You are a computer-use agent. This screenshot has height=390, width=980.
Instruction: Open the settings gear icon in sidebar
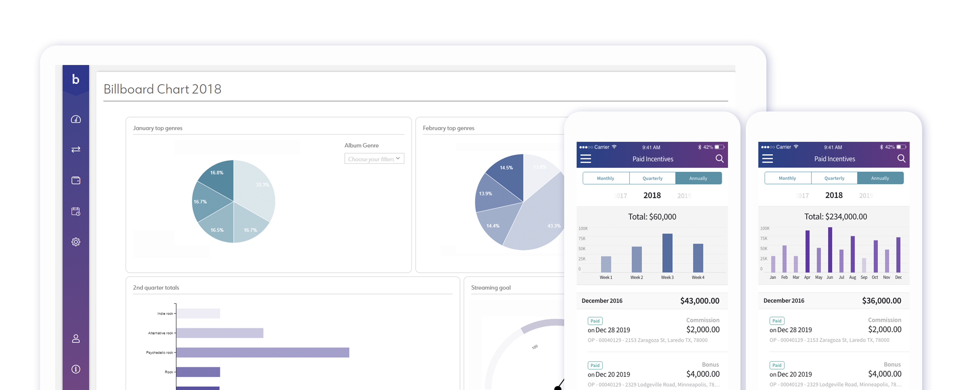click(76, 242)
